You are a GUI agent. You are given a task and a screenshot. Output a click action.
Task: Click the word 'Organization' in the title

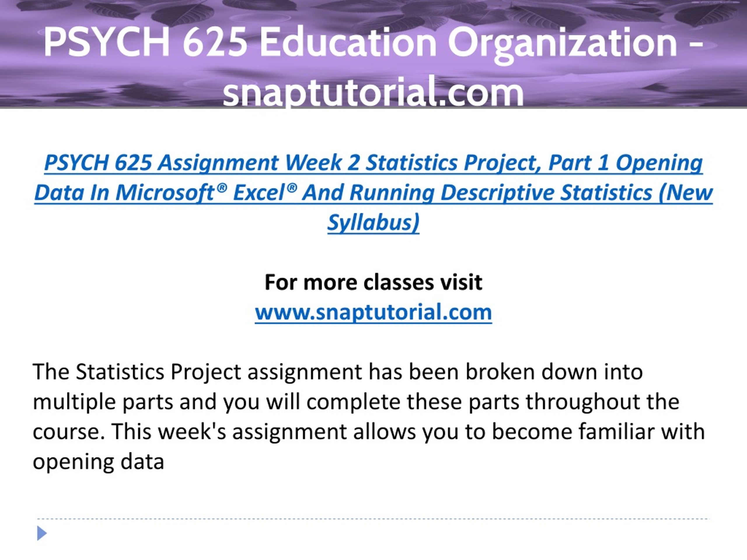pos(563,43)
